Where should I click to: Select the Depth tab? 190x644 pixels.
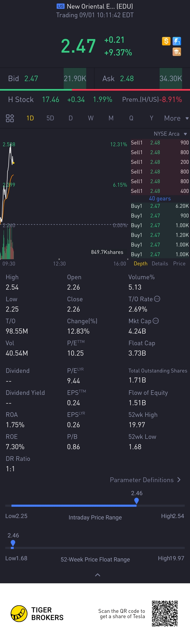(x=141, y=264)
